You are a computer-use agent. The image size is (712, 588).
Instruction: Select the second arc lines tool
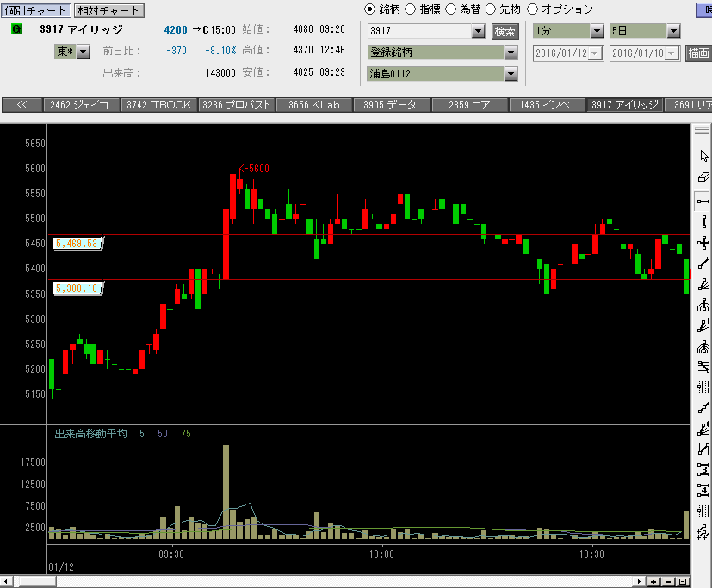(x=703, y=347)
